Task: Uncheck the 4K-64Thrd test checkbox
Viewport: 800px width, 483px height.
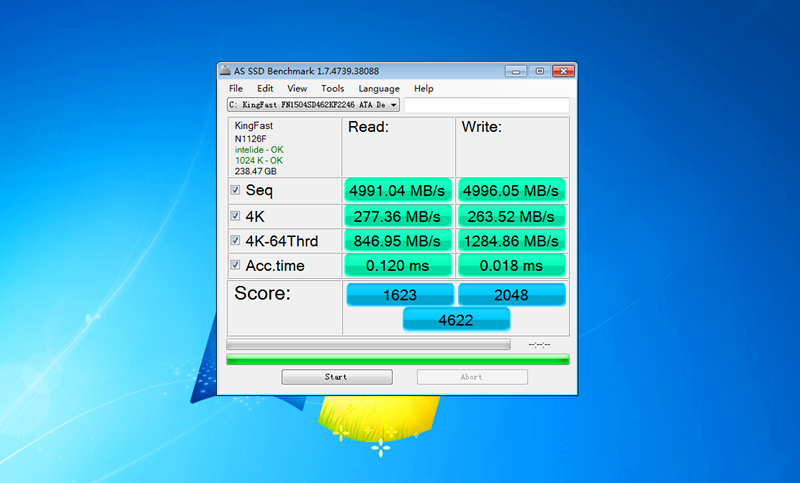Action: pyautogui.click(x=235, y=240)
